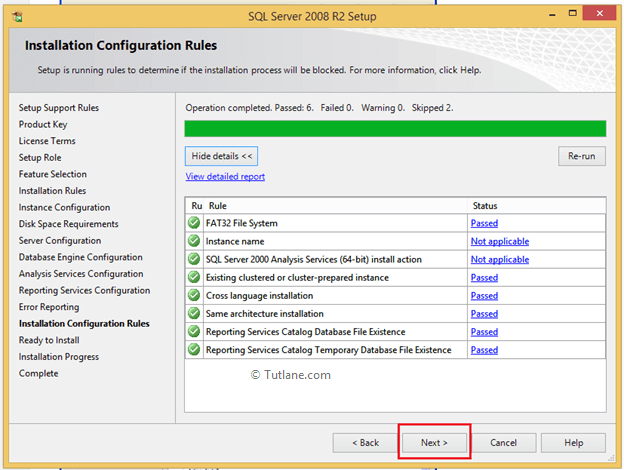Click check icon for Existing clustered instance rule
624x470 pixels.
194,277
